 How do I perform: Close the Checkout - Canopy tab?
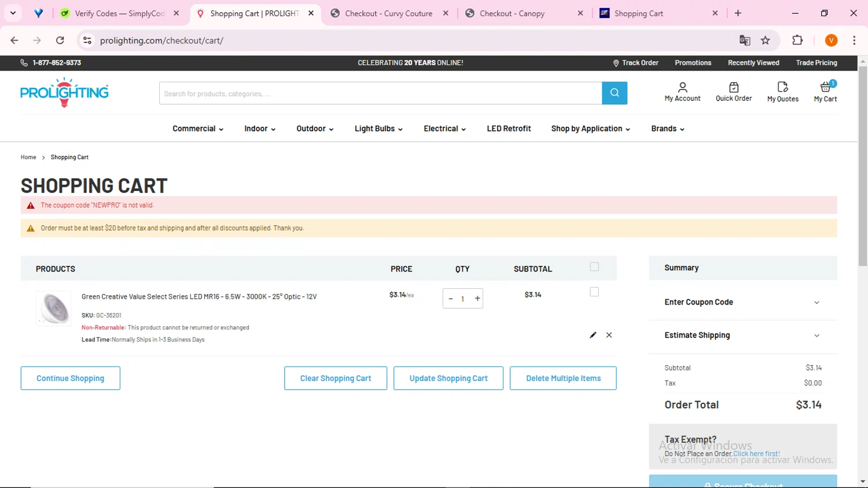580,13
